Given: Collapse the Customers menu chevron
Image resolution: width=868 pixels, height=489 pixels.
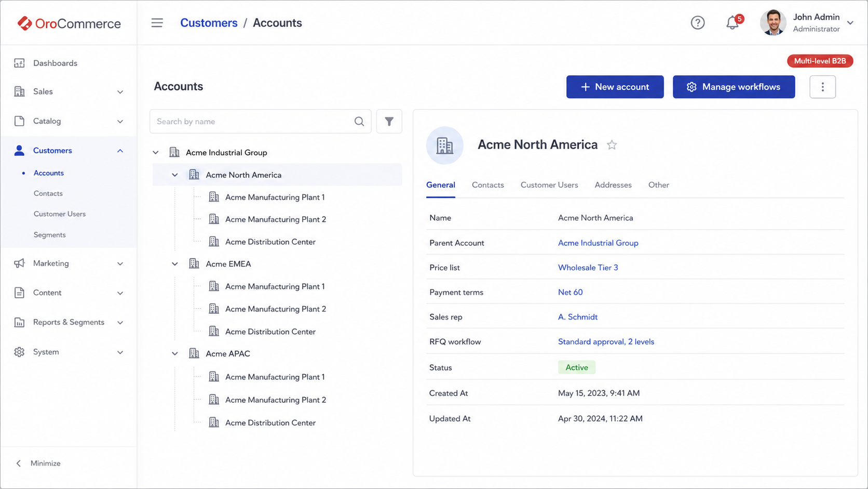Looking at the screenshot, I should pyautogui.click(x=120, y=151).
